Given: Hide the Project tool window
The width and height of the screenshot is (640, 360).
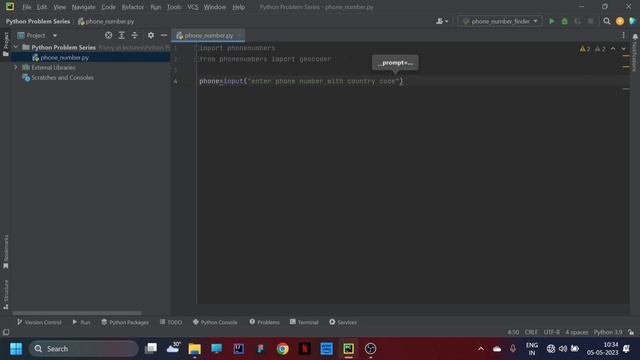Looking at the screenshot, I should coord(164,36).
